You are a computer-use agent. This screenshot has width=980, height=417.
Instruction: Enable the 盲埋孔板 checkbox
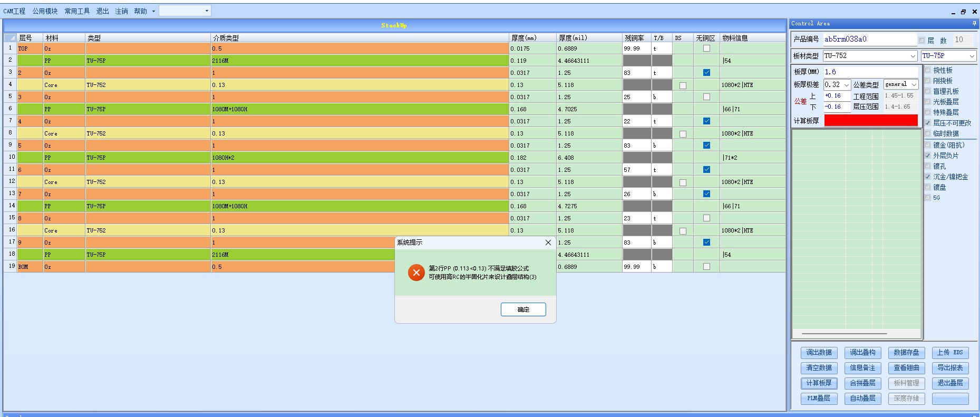point(928,91)
